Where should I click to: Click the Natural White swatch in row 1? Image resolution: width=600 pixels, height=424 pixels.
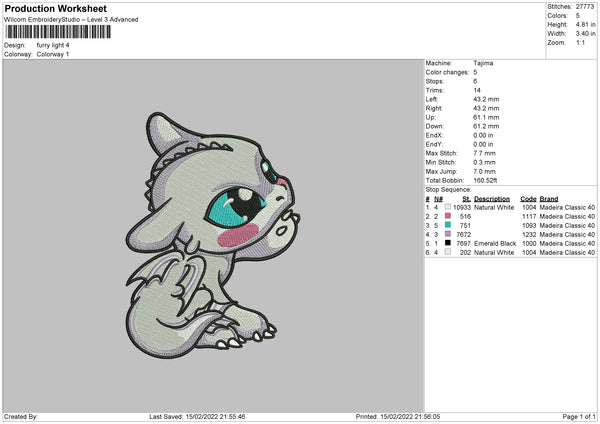pos(448,207)
